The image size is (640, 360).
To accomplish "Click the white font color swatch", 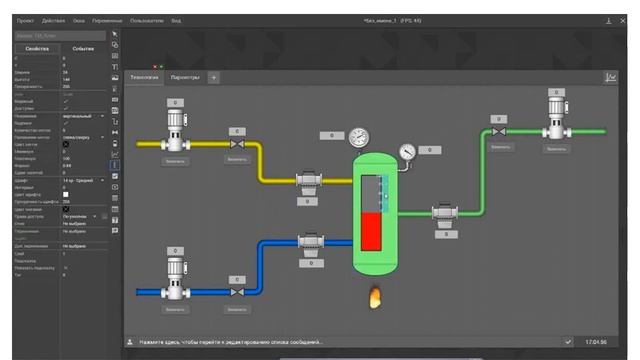I will [66, 195].
